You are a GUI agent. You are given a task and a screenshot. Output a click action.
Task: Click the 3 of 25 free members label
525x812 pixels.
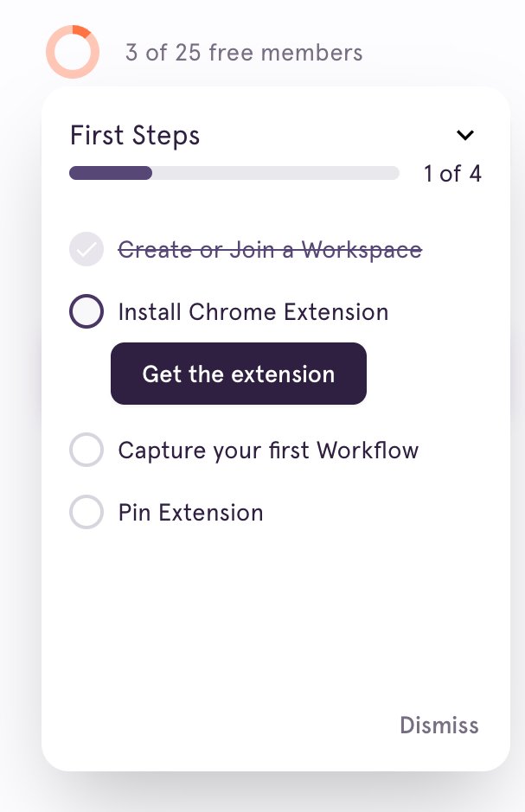243,52
